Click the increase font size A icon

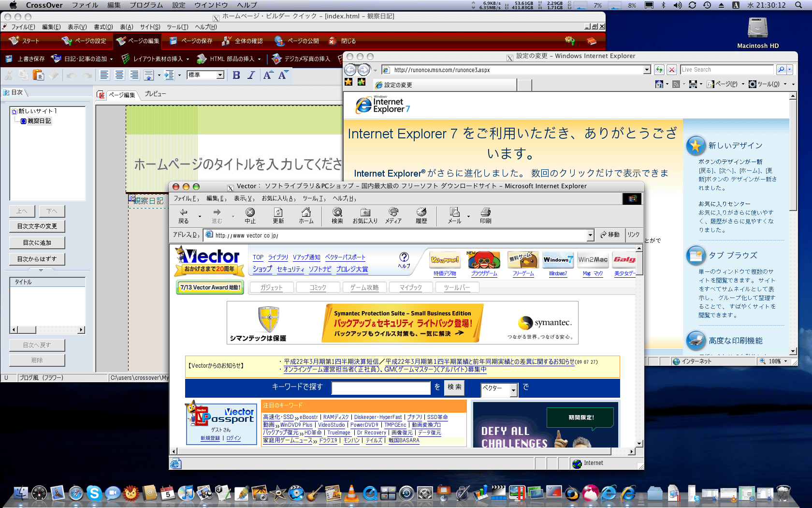click(x=268, y=75)
